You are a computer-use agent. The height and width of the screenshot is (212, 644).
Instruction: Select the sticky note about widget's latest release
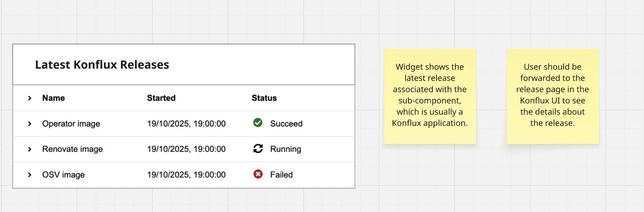tap(430, 96)
